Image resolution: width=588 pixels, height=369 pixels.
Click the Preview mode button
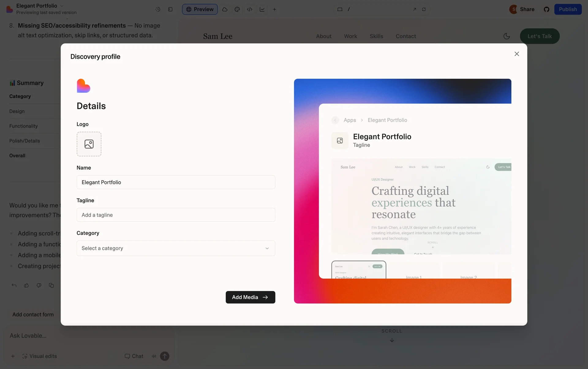200,9
